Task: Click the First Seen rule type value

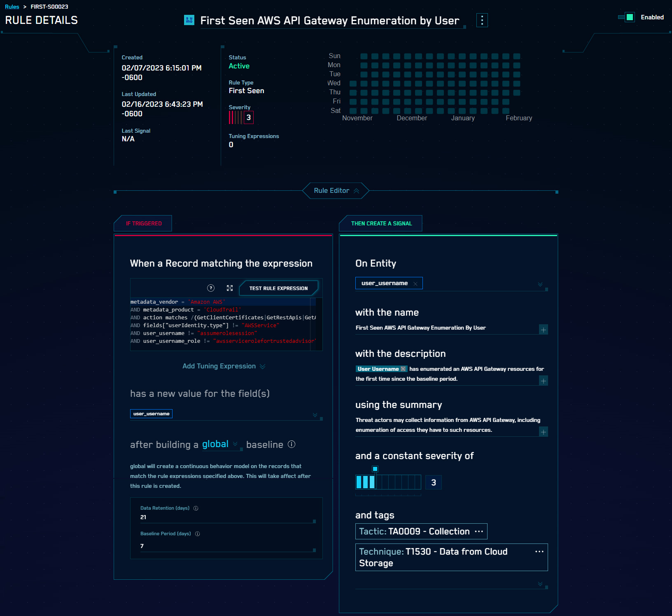Action: (x=246, y=91)
